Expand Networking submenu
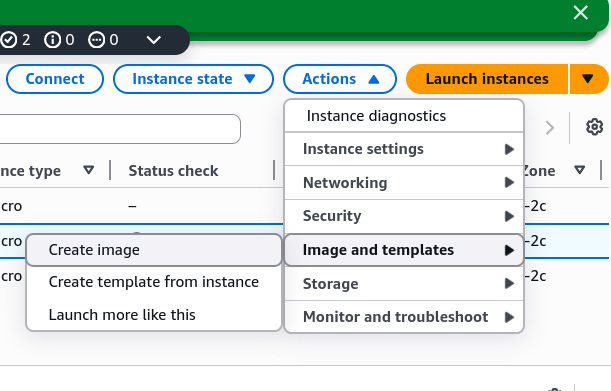 pos(404,182)
